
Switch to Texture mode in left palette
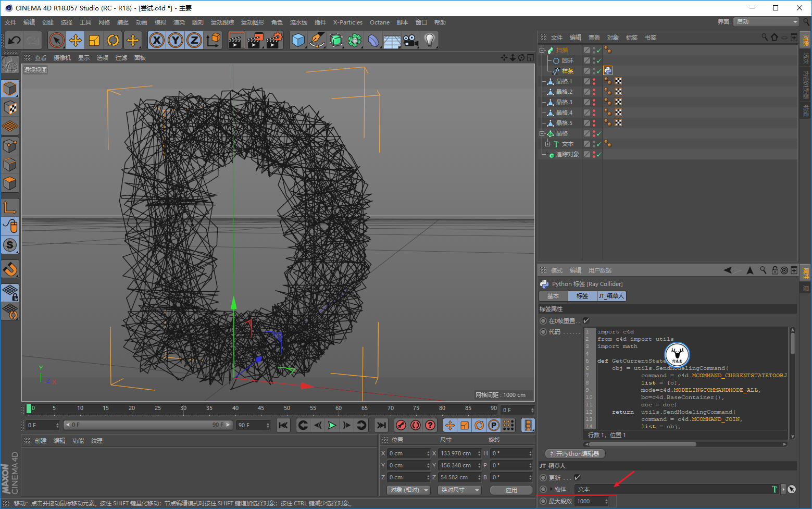tap(10, 108)
